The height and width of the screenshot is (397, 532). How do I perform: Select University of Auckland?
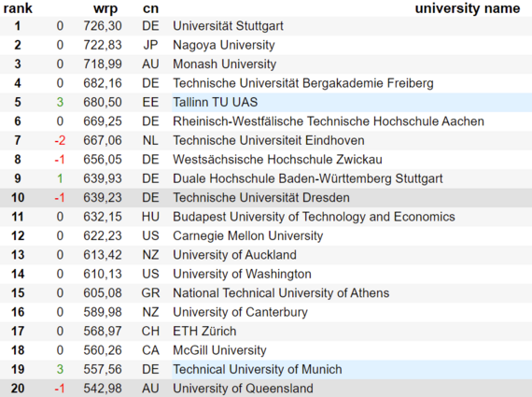(x=235, y=255)
